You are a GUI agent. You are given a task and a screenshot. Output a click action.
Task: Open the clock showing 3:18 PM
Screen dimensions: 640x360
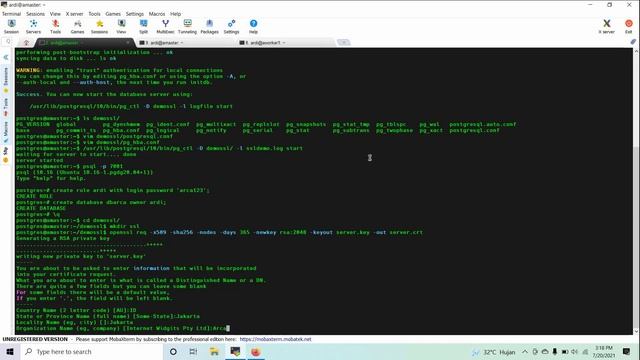coord(604,352)
